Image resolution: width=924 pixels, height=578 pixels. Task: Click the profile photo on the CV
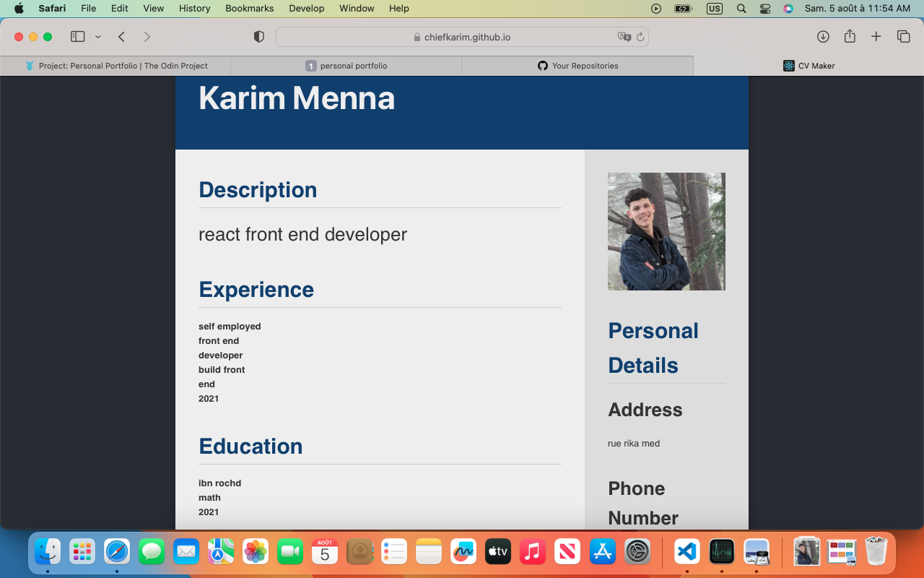(666, 231)
